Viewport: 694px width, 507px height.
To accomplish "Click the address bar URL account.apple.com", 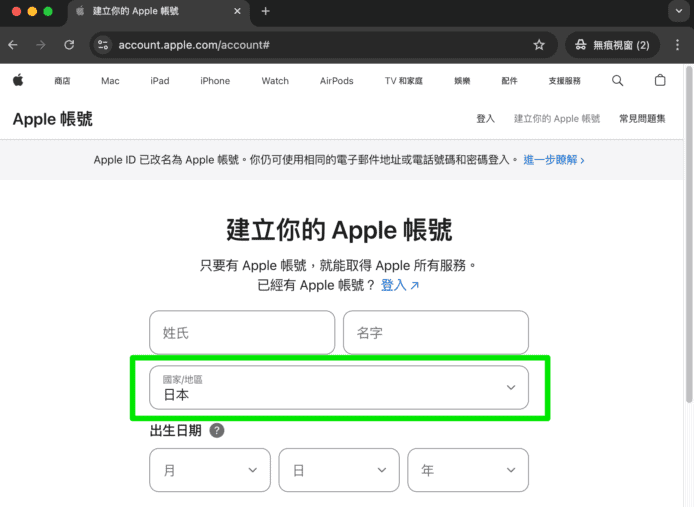I will 194,45.
